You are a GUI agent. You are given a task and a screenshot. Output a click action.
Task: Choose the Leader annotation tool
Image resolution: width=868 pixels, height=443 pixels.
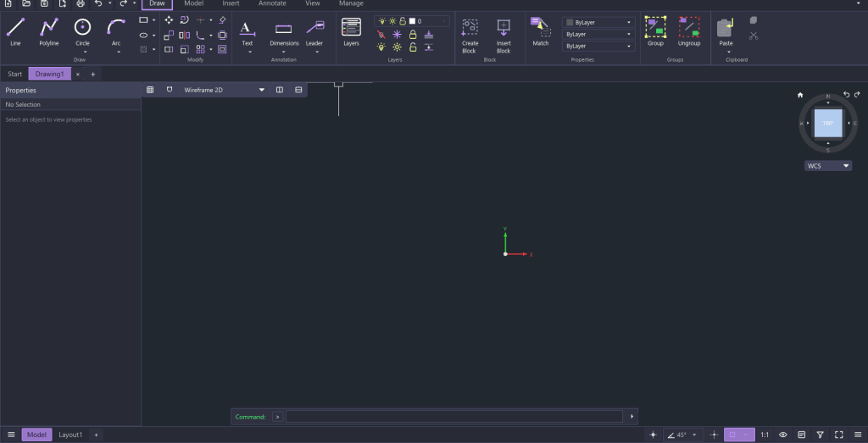(315, 31)
